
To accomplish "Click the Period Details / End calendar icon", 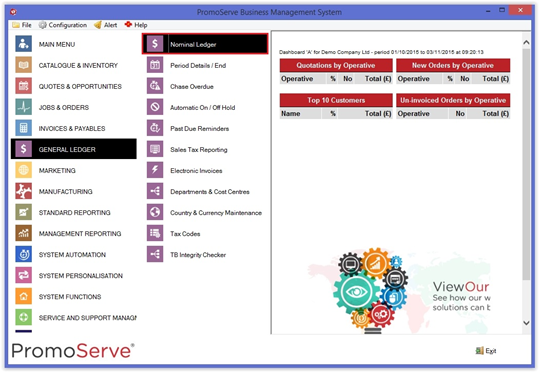I will point(155,65).
